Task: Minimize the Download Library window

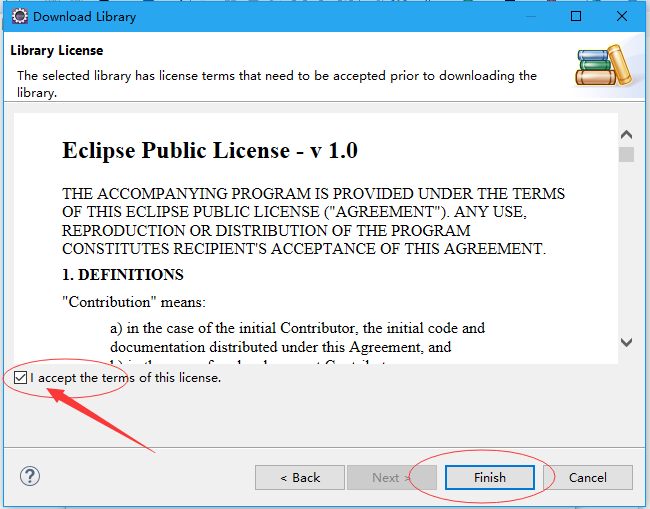Action: click(531, 17)
